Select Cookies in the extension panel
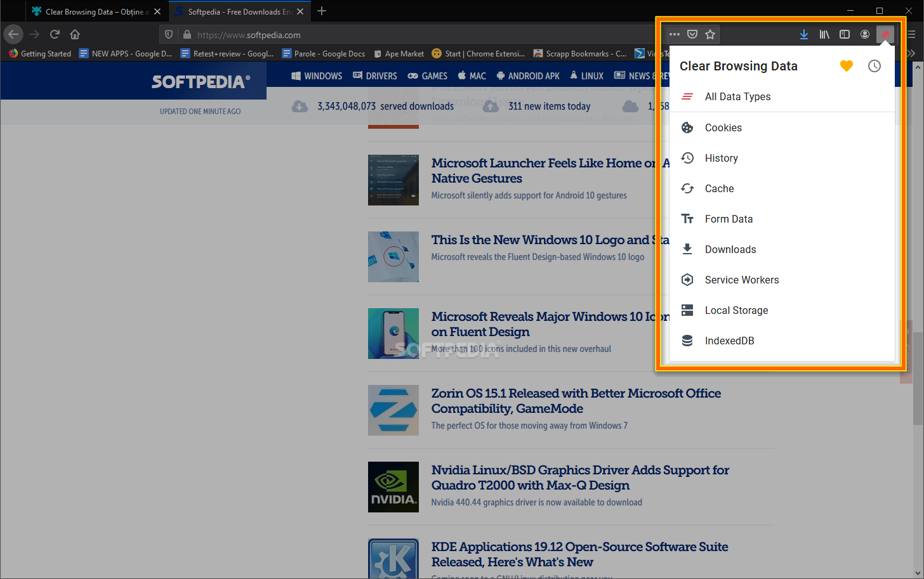This screenshot has width=924, height=579. click(723, 127)
